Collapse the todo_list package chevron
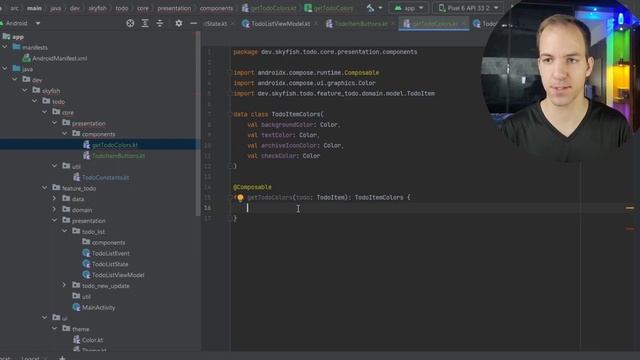Image resolution: width=640 pixels, height=360 pixels. (x=64, y=231)
